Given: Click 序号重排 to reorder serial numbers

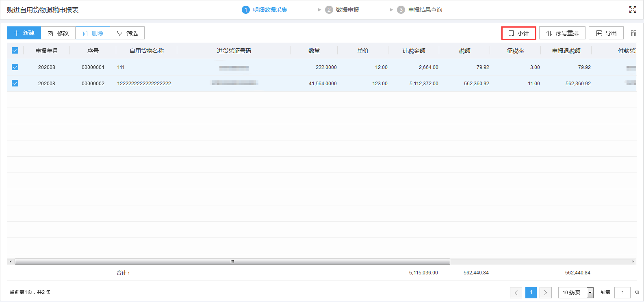Looking at the screenshot, I should tap(562, 33).
